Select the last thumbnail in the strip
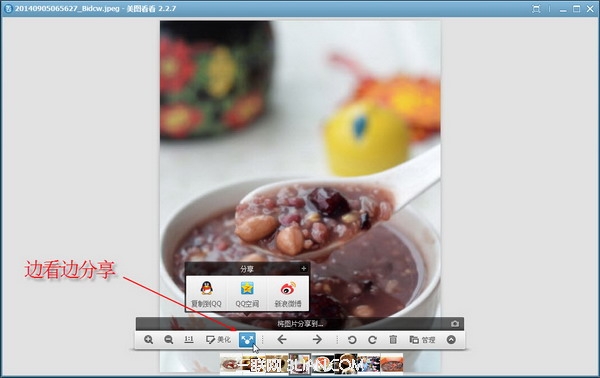 pyautogui.click(x=391, y=363)
